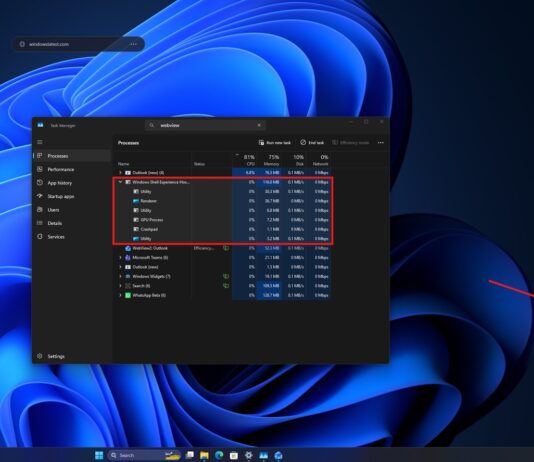Sort processes by the Name column
Viewport: 534px width, 462px height.
pyautogui.click(x=124, y=164)
